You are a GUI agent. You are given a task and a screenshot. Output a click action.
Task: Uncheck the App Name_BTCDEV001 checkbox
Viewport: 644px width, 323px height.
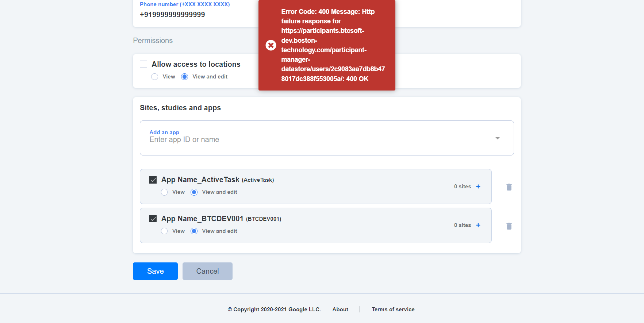(153, 219)
